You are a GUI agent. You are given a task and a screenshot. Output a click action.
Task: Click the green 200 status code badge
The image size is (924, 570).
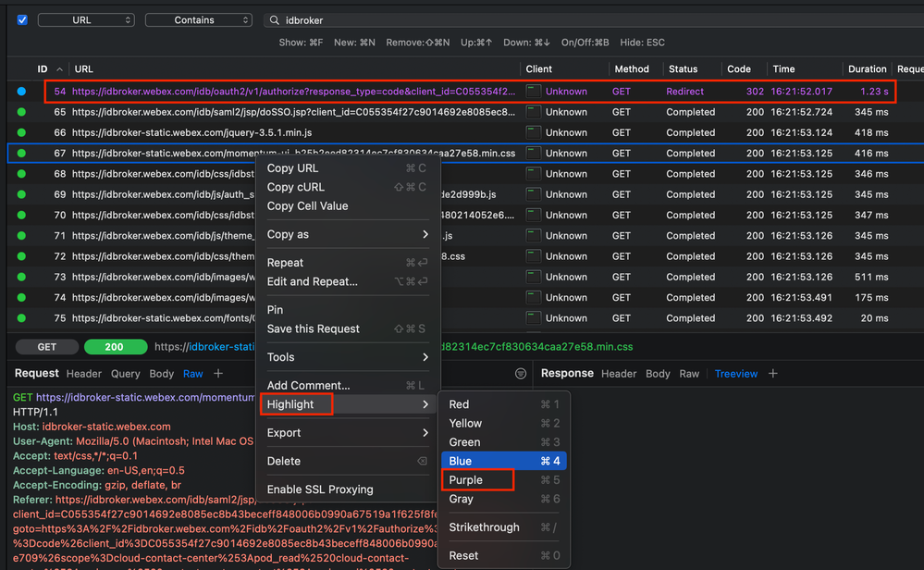pyautogui.click(x=116, y=347)
